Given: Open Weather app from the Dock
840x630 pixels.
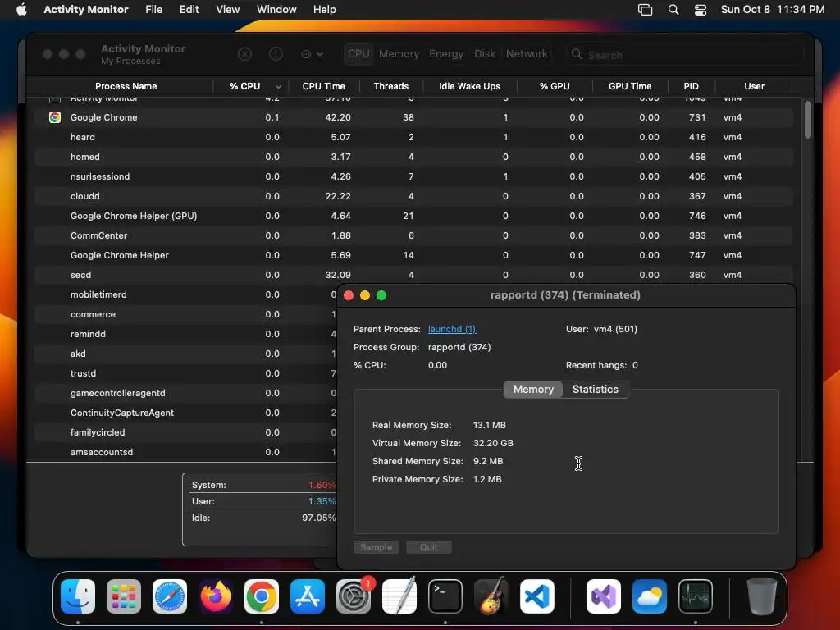Looking at the screenshot, I should [x=650, y=596].
